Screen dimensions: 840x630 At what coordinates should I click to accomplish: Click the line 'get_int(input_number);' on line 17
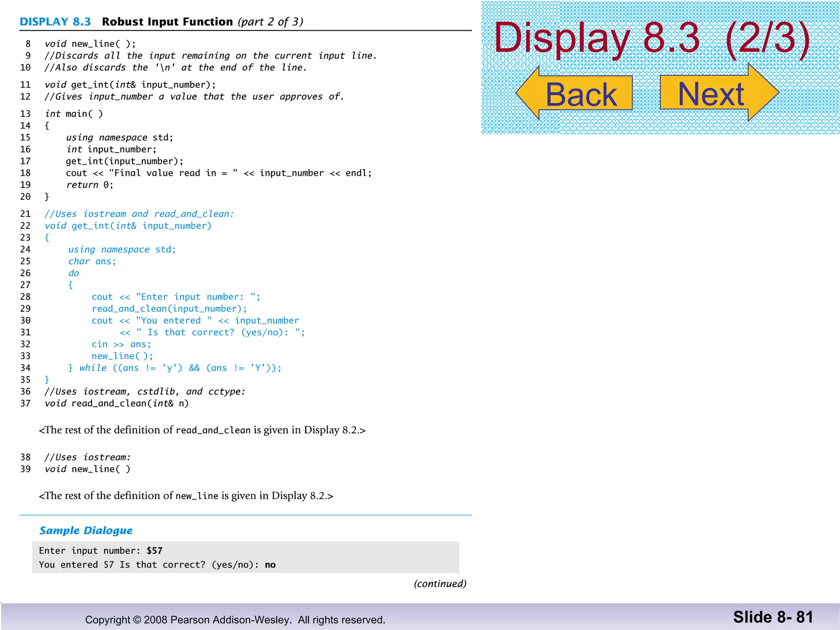[x=125, y=162]
